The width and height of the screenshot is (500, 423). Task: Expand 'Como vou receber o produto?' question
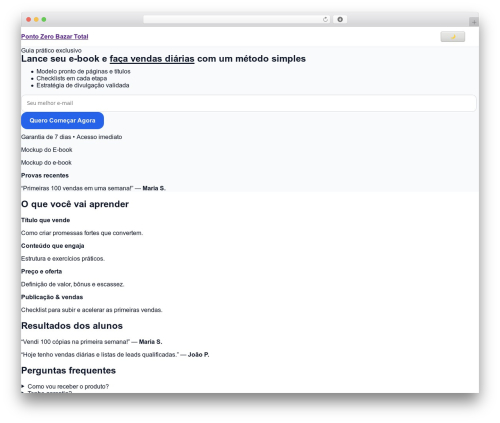65,386
